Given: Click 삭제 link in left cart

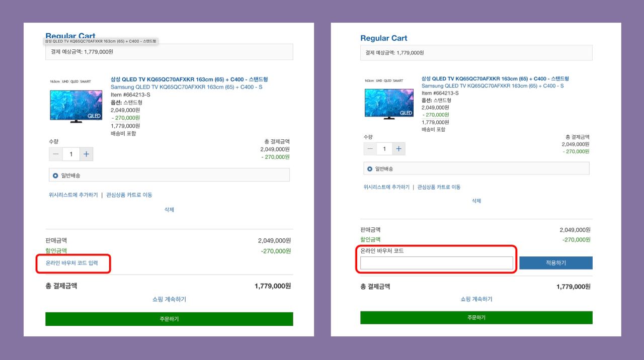Looking at the screenshot, I should pos(169,210).
